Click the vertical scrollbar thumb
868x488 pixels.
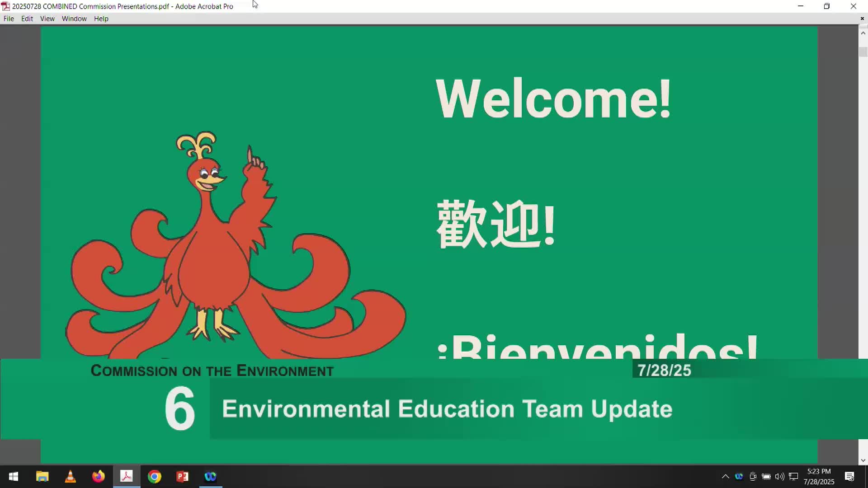(x=863, y=52)
